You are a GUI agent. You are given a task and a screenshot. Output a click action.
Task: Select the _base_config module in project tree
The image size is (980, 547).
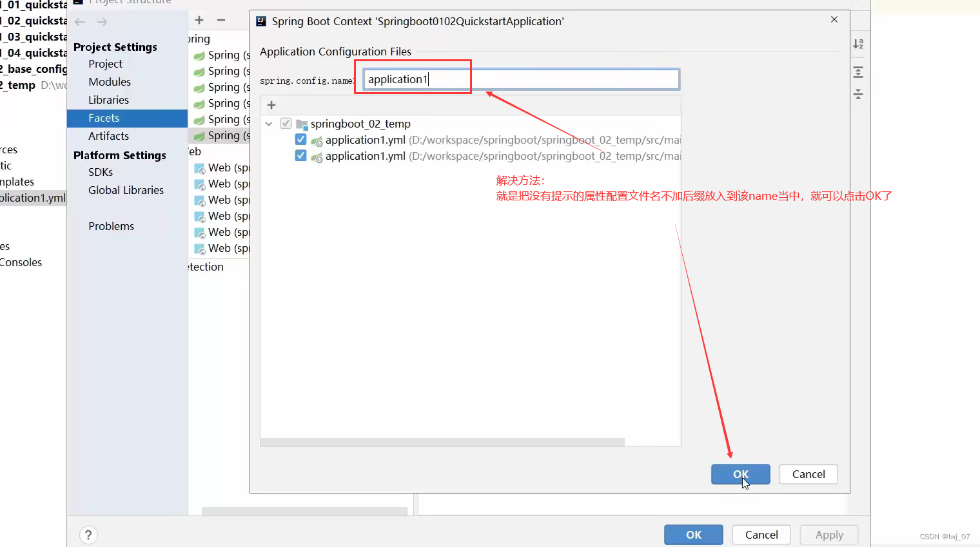33,69
